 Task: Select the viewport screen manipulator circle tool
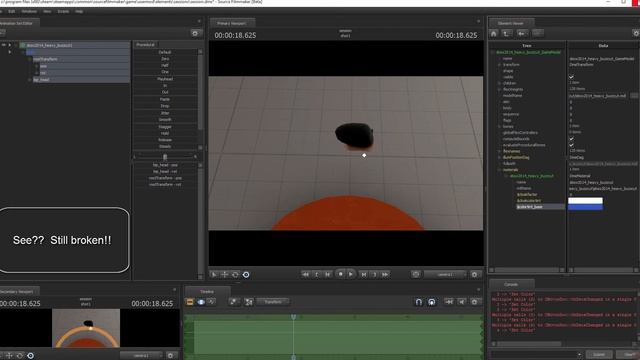[x=246, y=275]
